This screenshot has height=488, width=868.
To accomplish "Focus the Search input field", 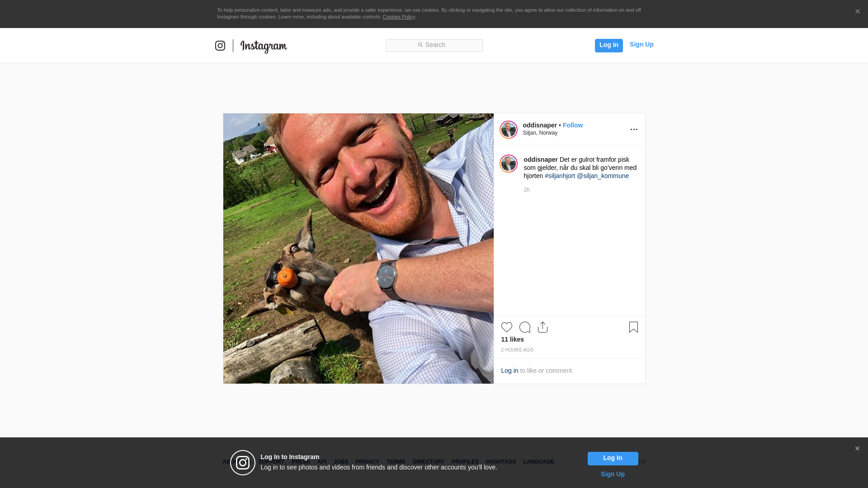I will click(x=434, y=46).
